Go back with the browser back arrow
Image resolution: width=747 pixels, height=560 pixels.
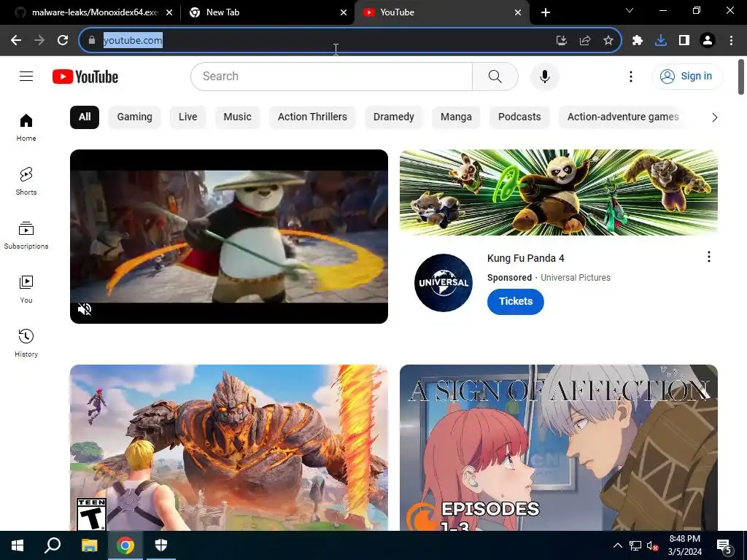click(x=16, y=41)
